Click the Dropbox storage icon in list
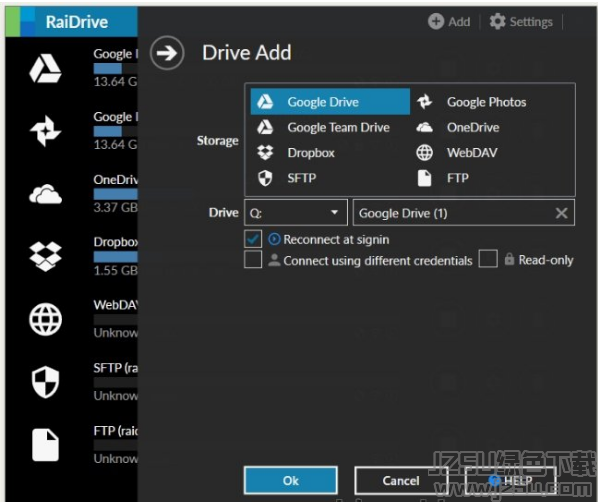 click(x=265, y=153)
